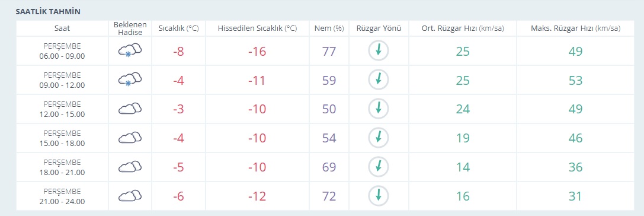Click the -16 felt temperature value
The height and width of the screenshot is (216, 644).
point(257,52)
